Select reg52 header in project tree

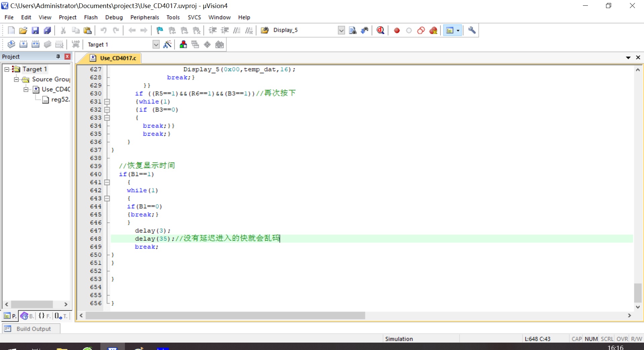click(56, 99)
